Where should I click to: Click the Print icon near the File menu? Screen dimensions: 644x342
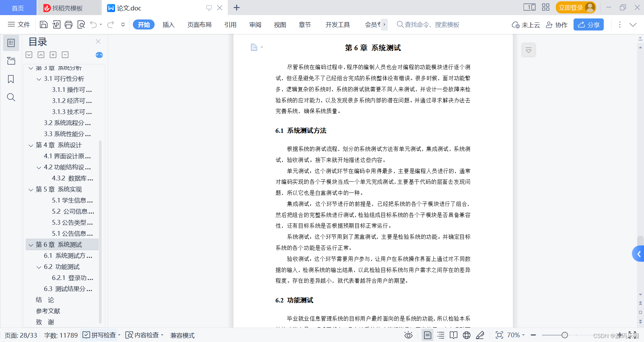click(x=68, y=24)
